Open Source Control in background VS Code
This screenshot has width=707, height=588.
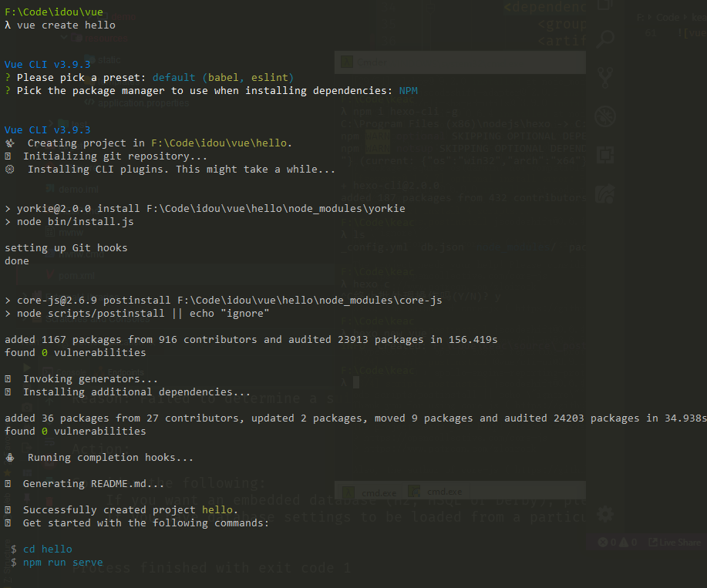(605, 78)
